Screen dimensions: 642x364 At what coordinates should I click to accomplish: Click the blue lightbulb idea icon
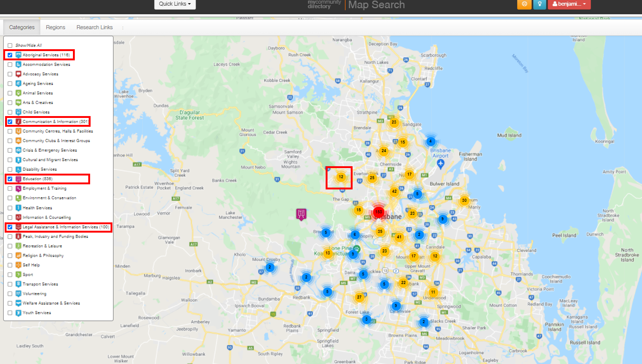[539, 4]
